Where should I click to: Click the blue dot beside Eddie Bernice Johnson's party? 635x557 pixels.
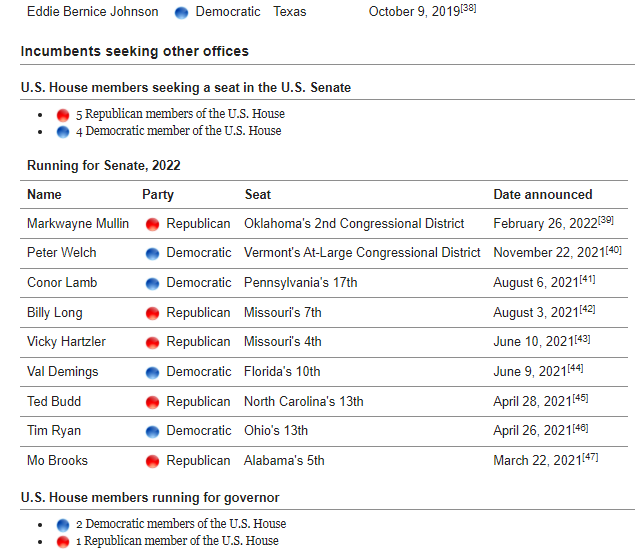point(181,13)
